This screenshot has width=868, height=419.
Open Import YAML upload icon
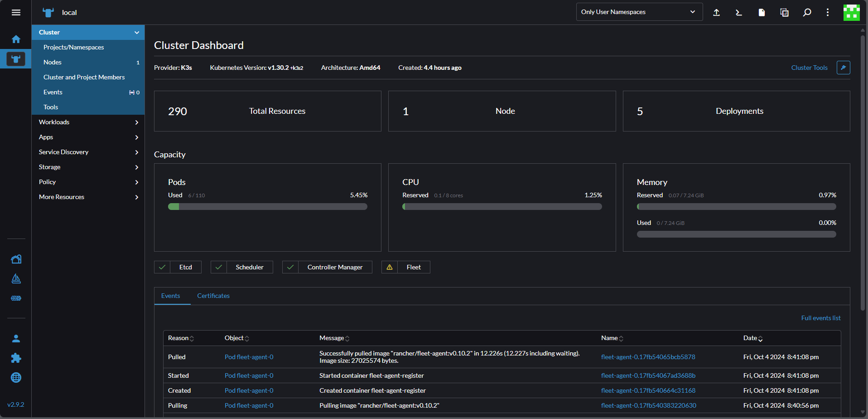point(716,12)
